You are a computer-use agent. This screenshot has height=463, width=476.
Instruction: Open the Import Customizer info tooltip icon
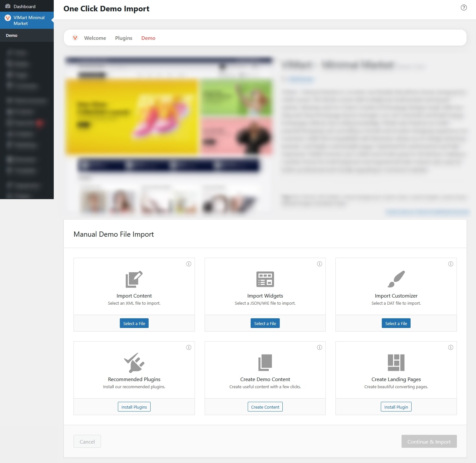point(450,264)
